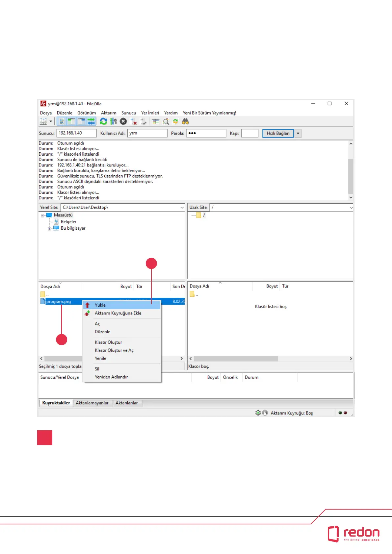This screenshot has width=392, height=554.
Task: Choose Yenile from the context menu
Action: point(121,358)
